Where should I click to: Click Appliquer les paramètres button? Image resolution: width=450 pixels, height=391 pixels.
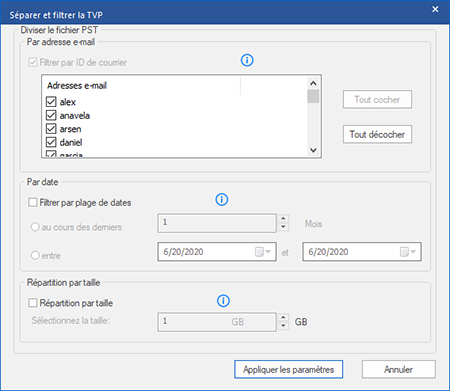(288, 369)
